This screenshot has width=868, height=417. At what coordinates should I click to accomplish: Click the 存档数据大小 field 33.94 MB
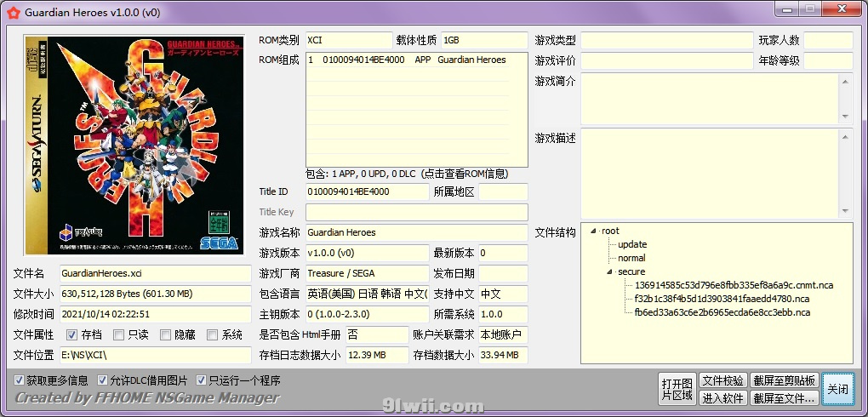pos(503,355)
